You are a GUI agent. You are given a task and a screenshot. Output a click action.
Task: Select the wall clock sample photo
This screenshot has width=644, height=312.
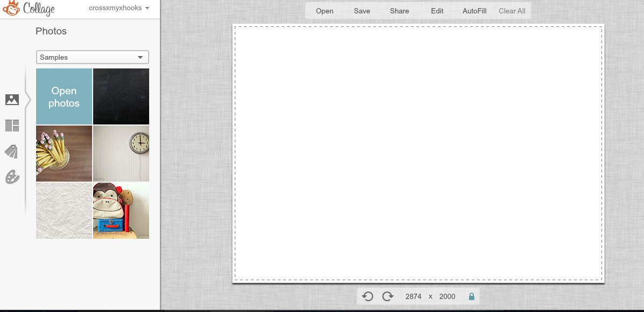pos(121,154)
